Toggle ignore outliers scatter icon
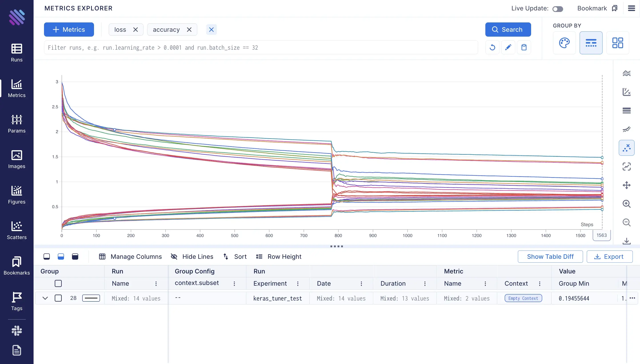Viewport: 640px width, 364px height. point(626,148)
